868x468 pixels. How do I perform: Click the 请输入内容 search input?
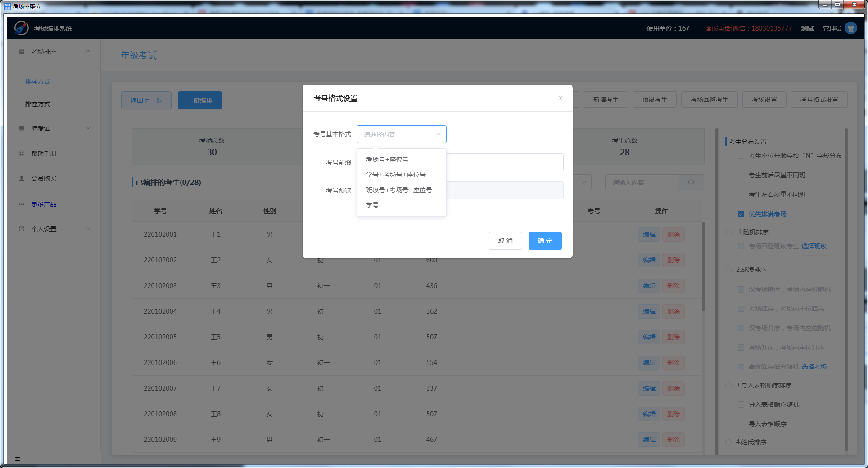642,182
